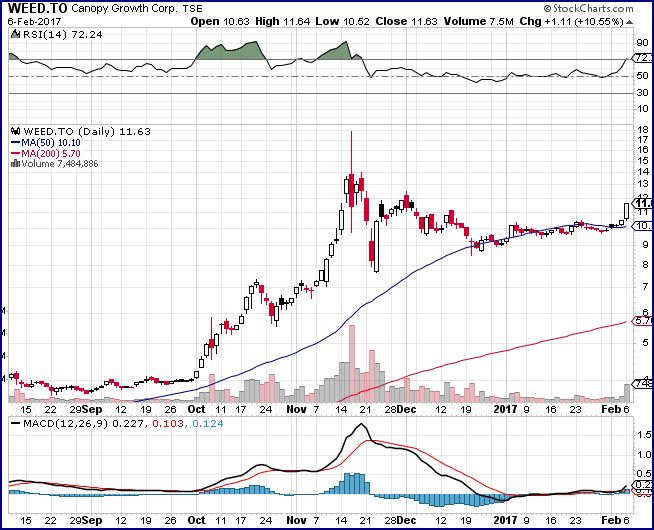Select the Volume legend bar icon
654x530 pixels.
[x=13, y=165]
